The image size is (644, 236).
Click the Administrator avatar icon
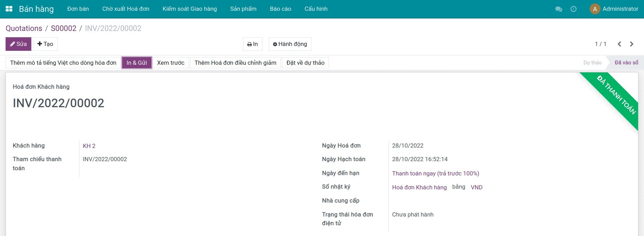coord(595,9)
